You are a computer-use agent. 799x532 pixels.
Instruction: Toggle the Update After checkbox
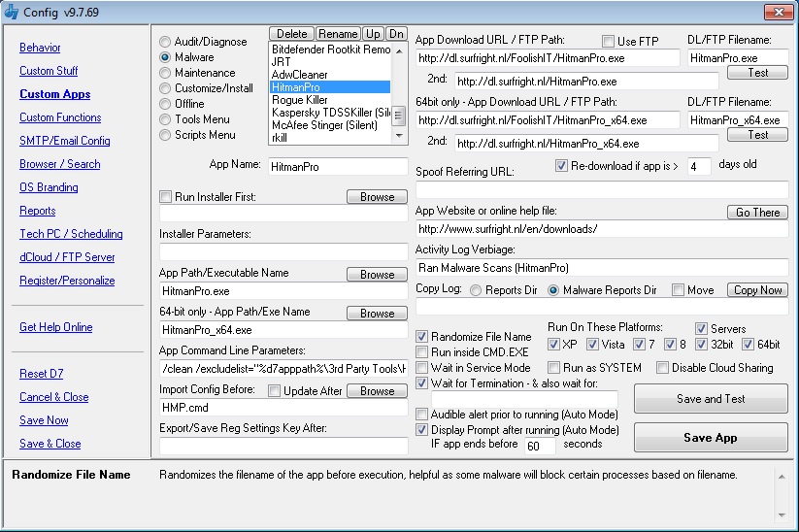274,391
